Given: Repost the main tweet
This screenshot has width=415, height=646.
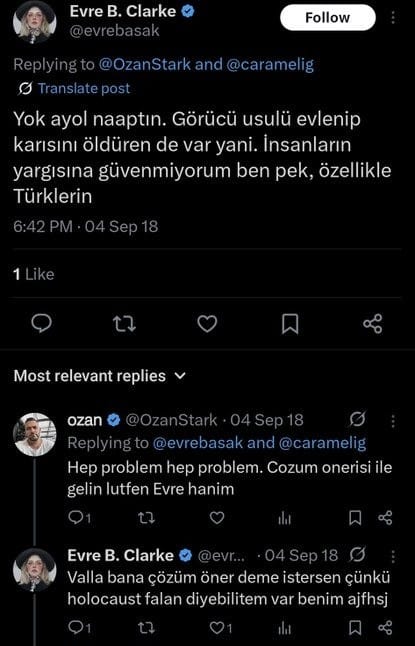Looking at the screenshot, I should [124, 324].
